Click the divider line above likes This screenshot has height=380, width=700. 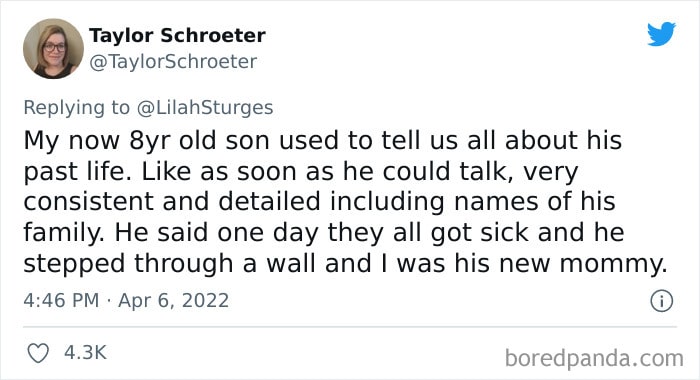pyautogui.click(x=350, y=327)
